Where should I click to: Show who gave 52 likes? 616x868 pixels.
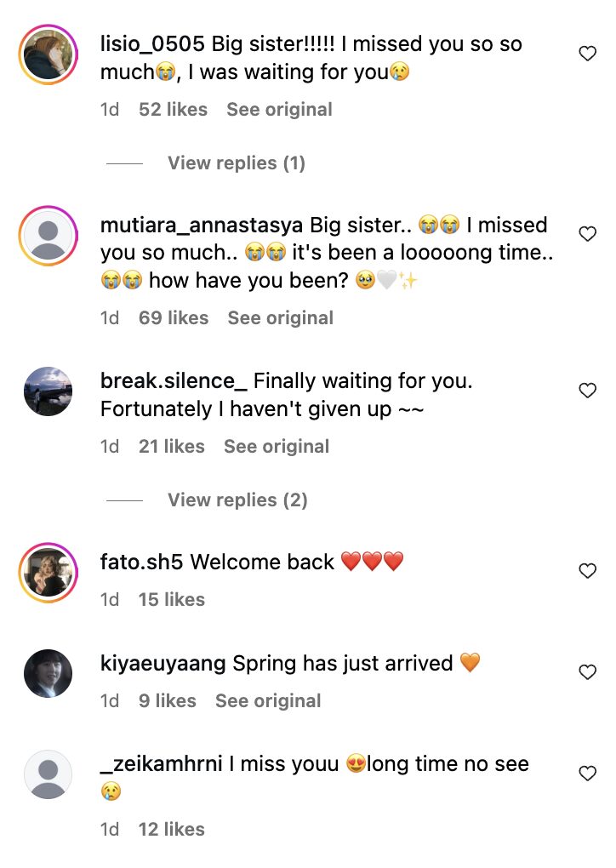click(173, 110)
